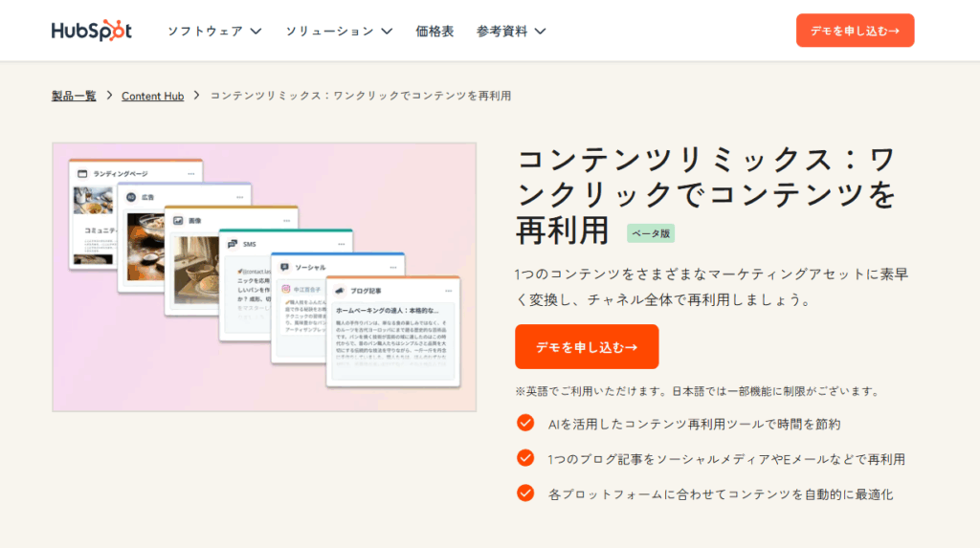Screen dimensions: 980x548
Task: Click the checkmark beside 1つのブログ記事 bullet
Action: point(525,458)
